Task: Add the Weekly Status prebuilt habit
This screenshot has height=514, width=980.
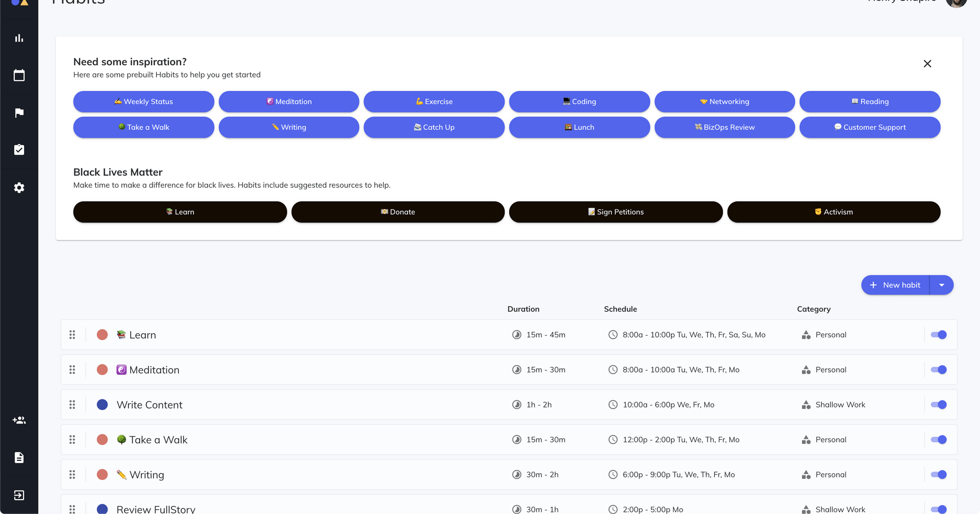Action: point(144,102)
